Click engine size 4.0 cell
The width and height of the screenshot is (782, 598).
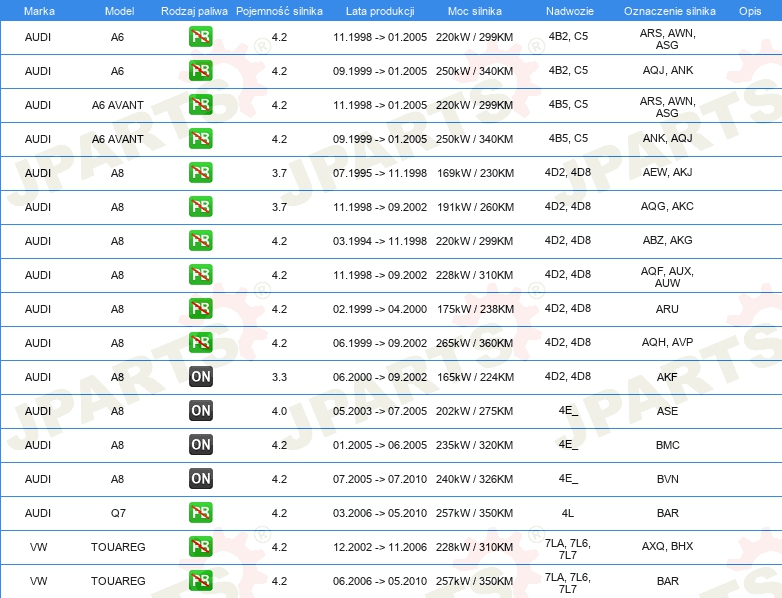click(279, 411)
